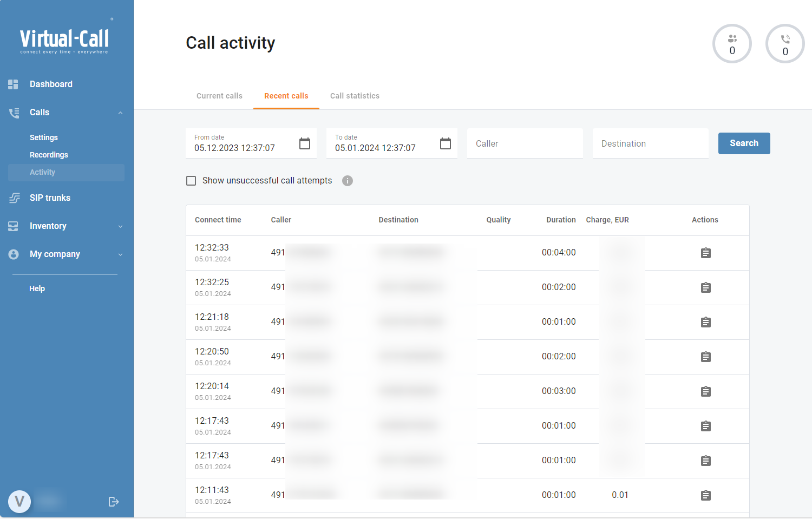Click the info icon next to call attempts
Viewport: 812px width, 519px height.
click(x=347, y=180)
